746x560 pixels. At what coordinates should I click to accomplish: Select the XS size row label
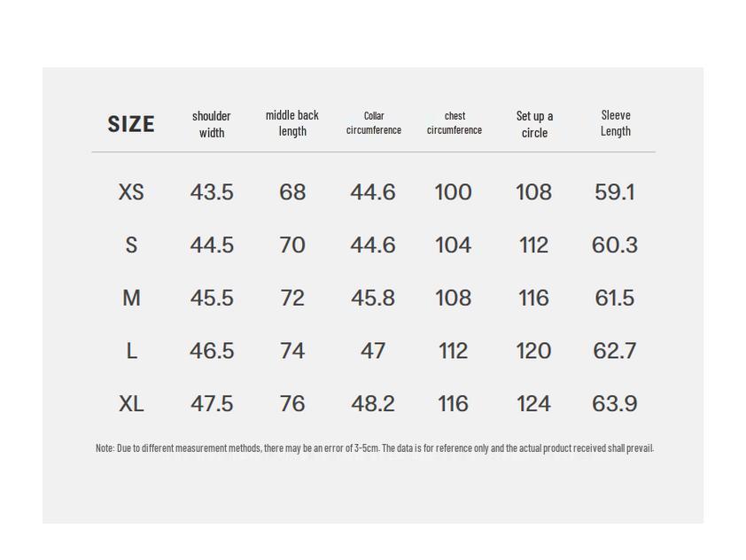131,192
